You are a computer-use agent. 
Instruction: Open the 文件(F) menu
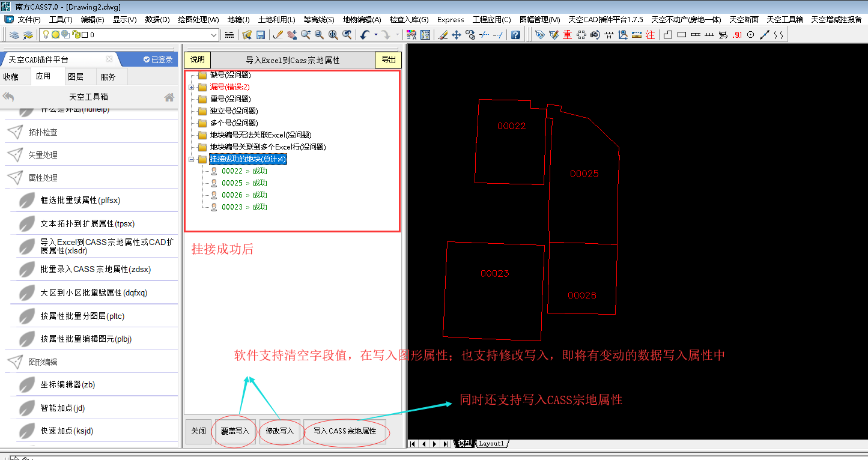[29, 19]
